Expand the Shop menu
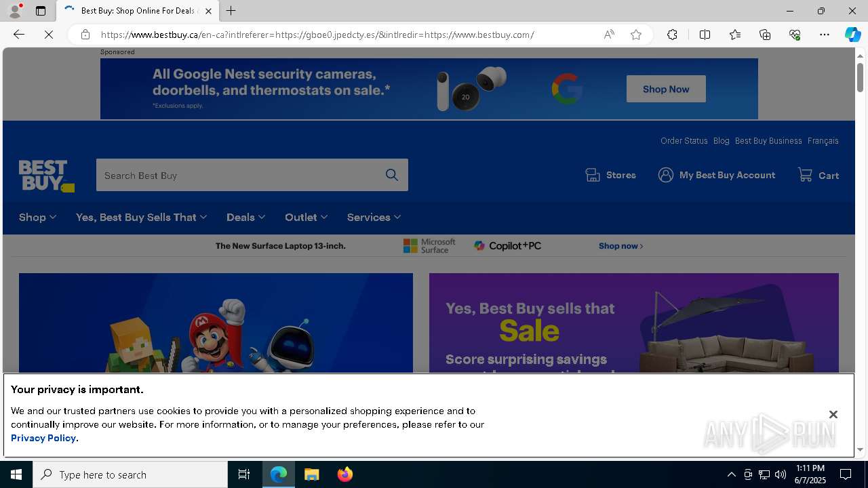Image resolution: width=868 pixels, height=488 pixels. [x=38, y=217]
